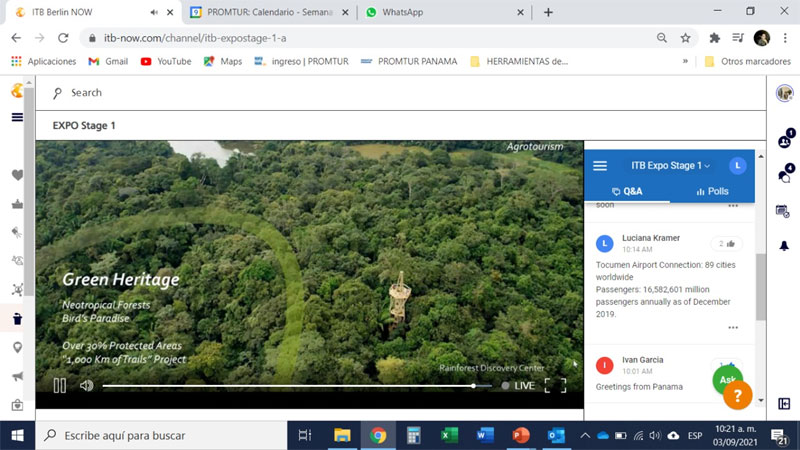Switch to the Q&A tab

627,191
